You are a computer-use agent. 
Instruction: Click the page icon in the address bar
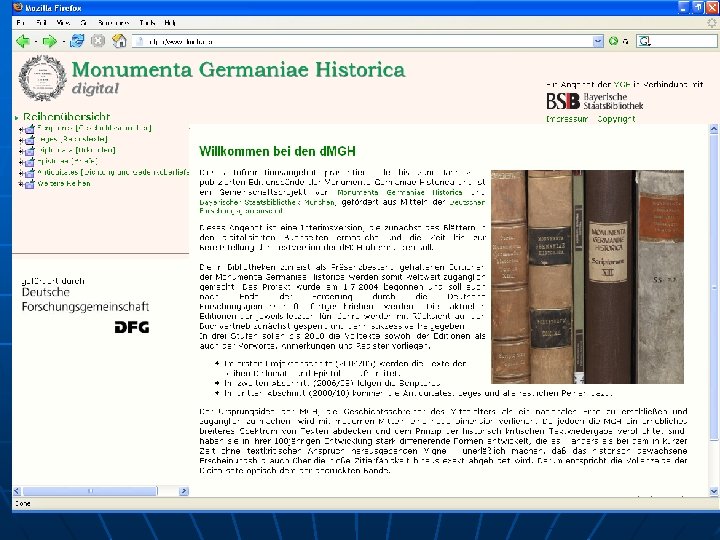(x=140, y=41)
